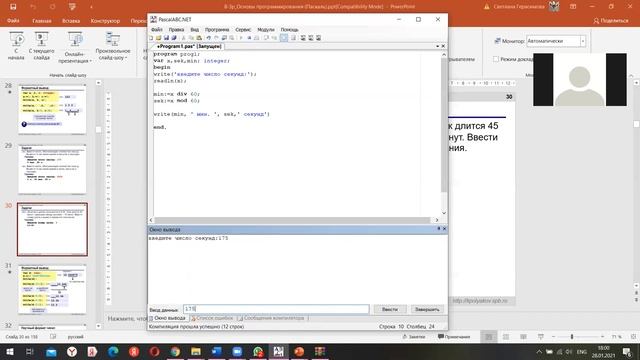The image size is (640, 360).
Task: Start slideshow С текущего слайда in PowerPoint
Action: click(41, 46)
